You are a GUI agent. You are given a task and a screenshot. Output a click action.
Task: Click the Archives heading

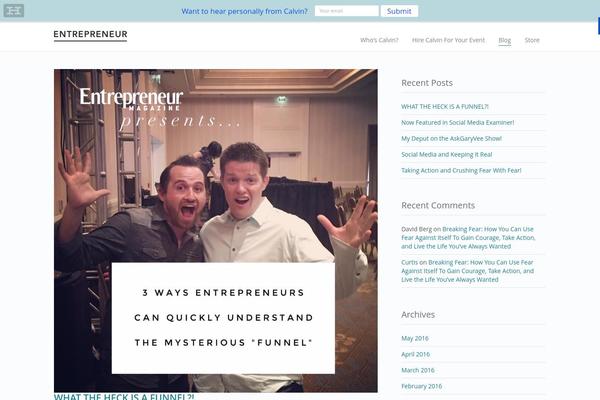tap(418, 315)
